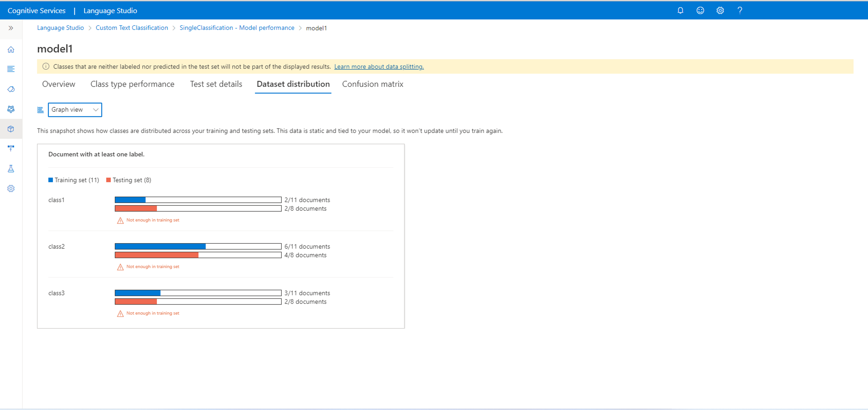Open notifications bell in header
Image resolution: width=868 pixels, height=410 pixels.
[x=680, y=10]
